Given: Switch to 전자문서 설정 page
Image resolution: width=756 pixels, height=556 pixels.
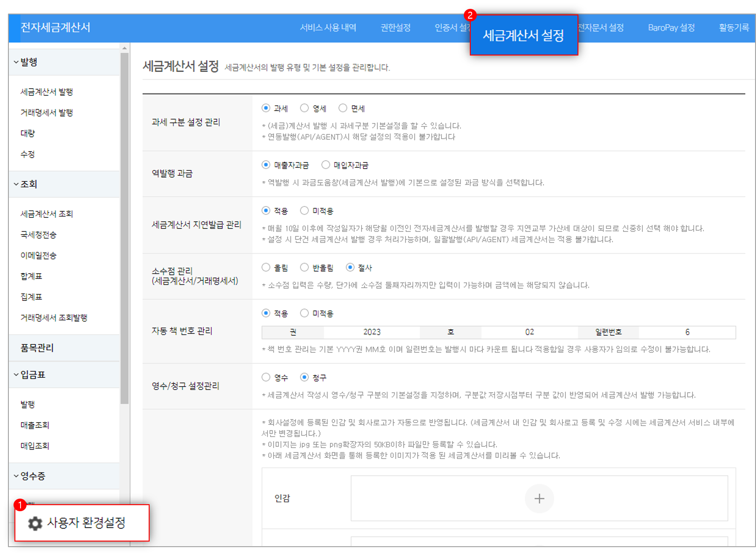Looking at the screenshot, I should 601,28.
